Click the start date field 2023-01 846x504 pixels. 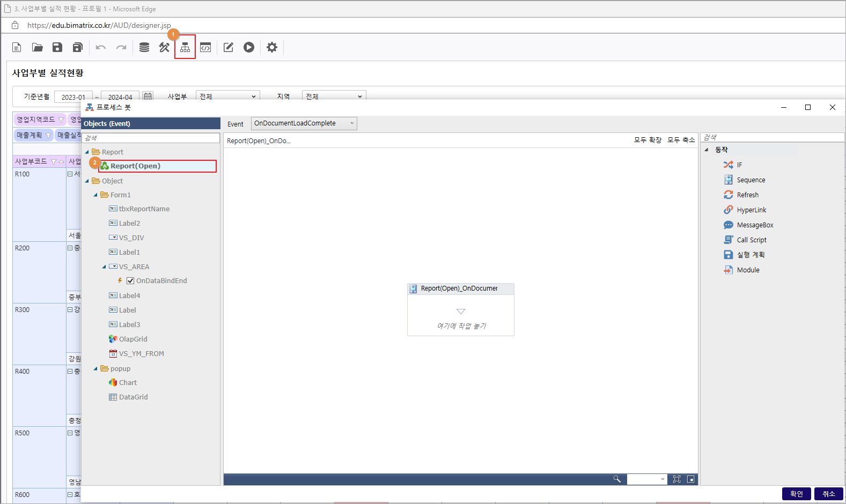pos(73,97)
